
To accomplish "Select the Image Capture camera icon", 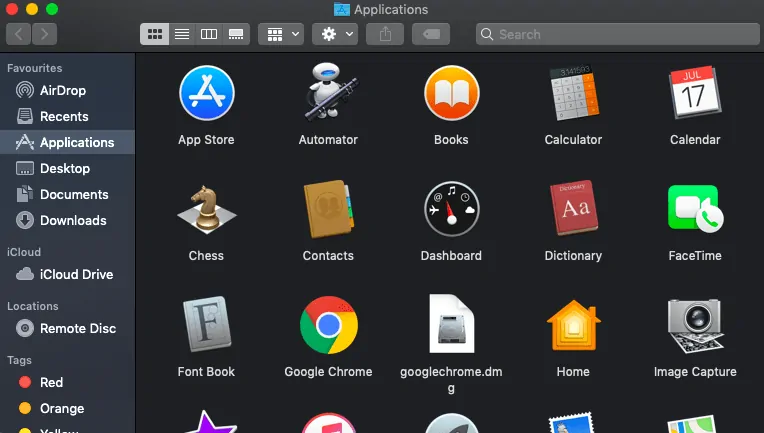I will 695,325.
